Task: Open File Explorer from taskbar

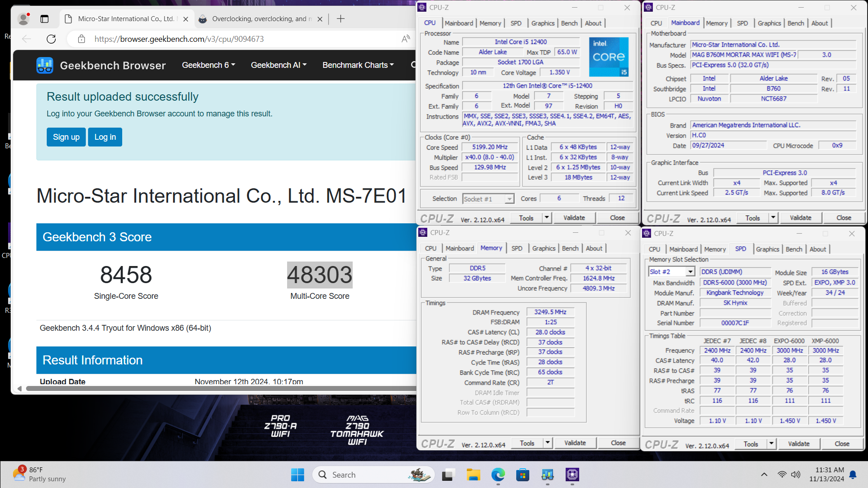Action: [x=473, y=475]
